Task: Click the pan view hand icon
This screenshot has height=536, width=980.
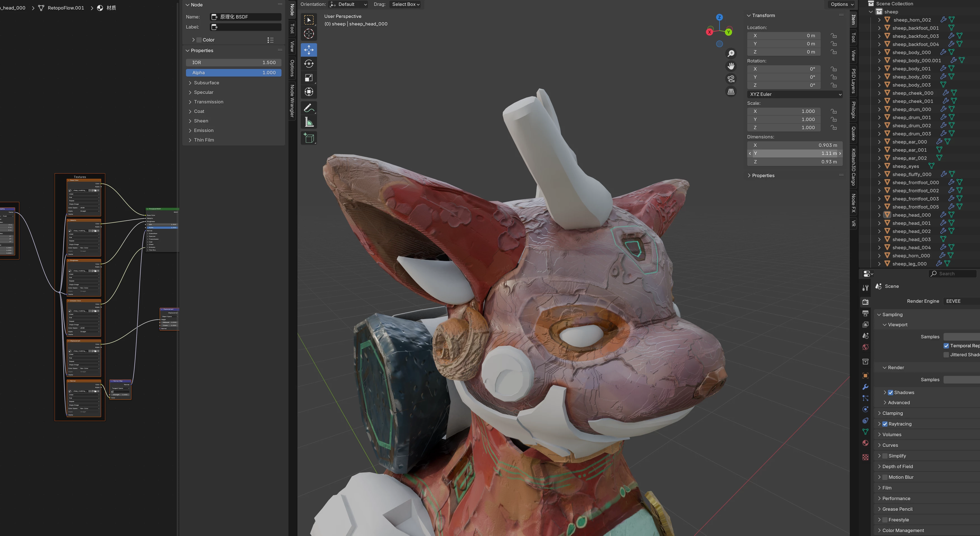Action: tap(731, 66)
